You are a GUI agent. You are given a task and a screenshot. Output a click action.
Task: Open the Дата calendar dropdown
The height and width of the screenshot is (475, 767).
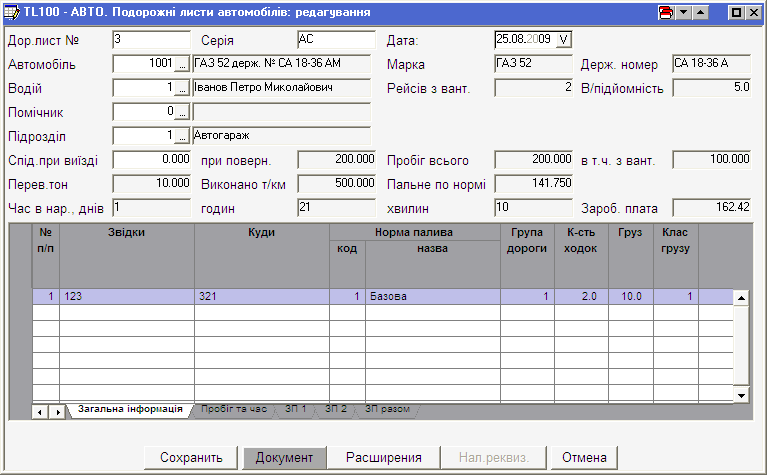[564, 40]
